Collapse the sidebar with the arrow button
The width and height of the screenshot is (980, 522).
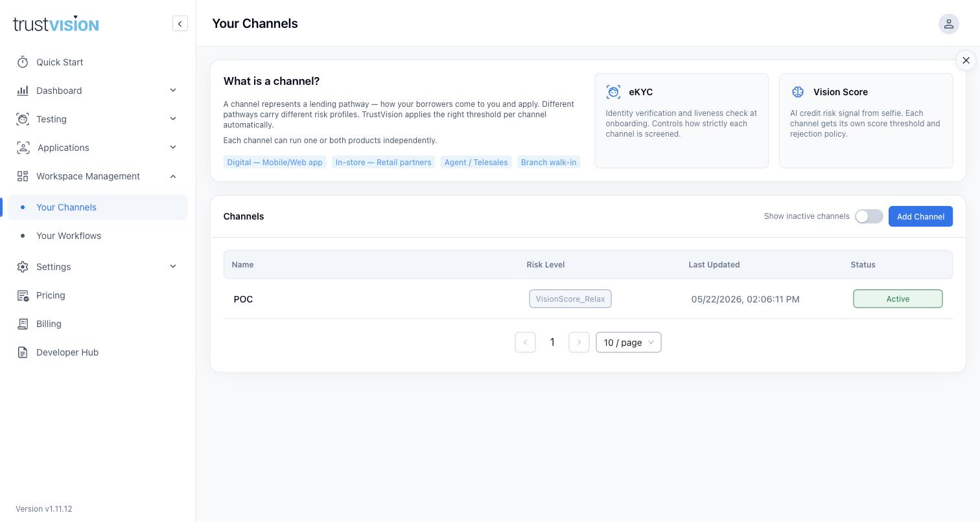(180, 24)
